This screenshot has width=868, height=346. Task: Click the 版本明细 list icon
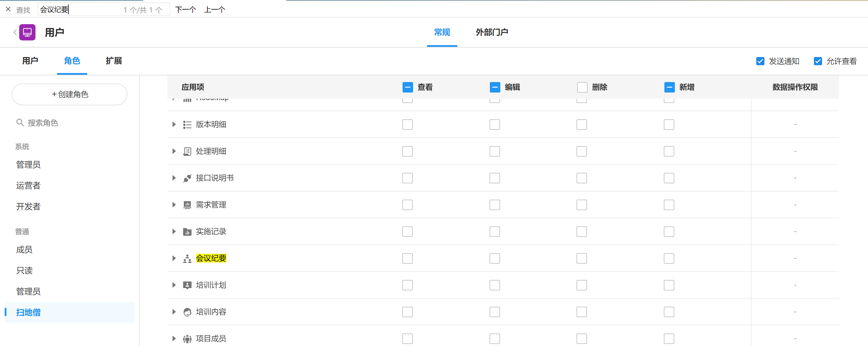tap(187, 125)
